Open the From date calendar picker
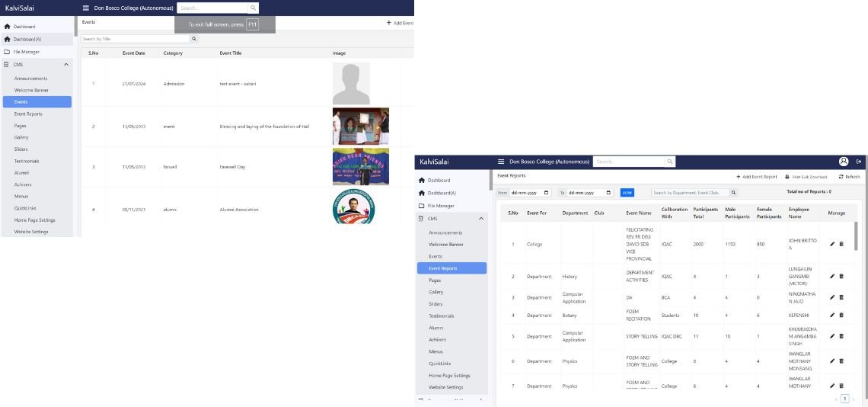868x407 pixels. pos(547,193)
